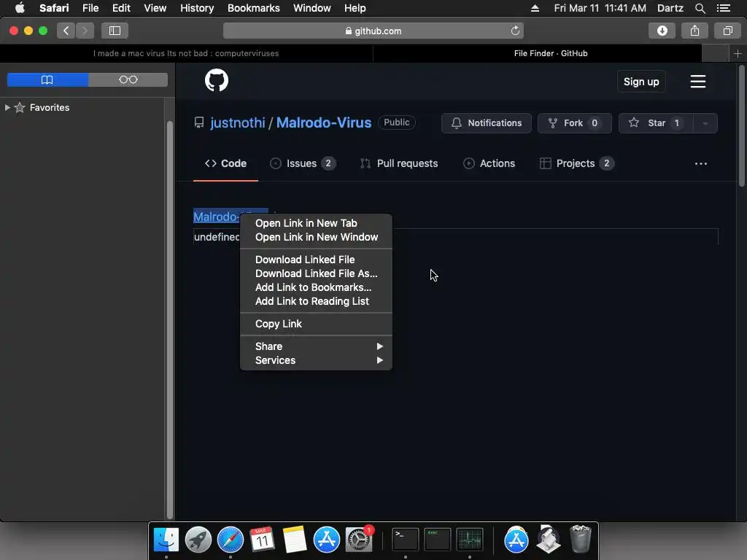Click Safari compass icon in Dock

[230, 540]
